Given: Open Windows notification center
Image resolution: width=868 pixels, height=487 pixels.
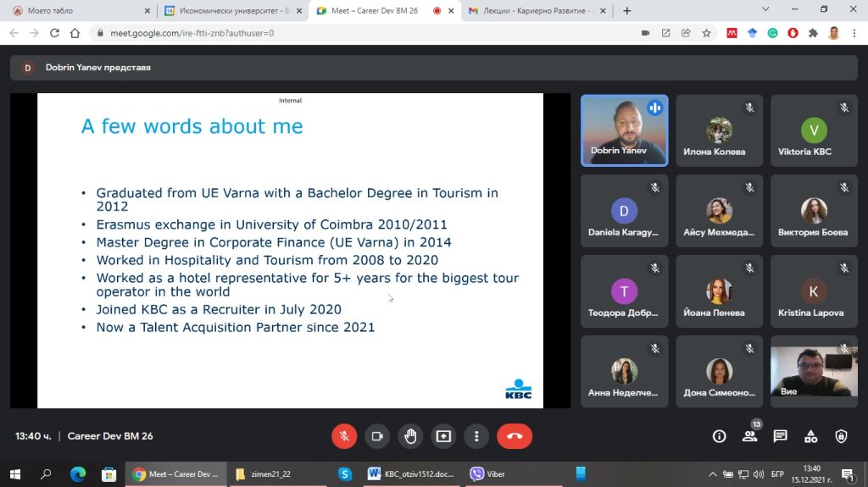Looking at the screenshot, I should click(x=848, y=474).
